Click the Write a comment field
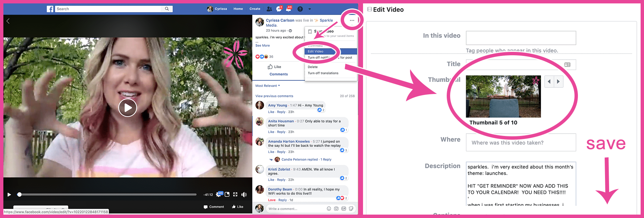Viewport: 644px width, 218px height. pyautogui.click(x=296, y=209)
